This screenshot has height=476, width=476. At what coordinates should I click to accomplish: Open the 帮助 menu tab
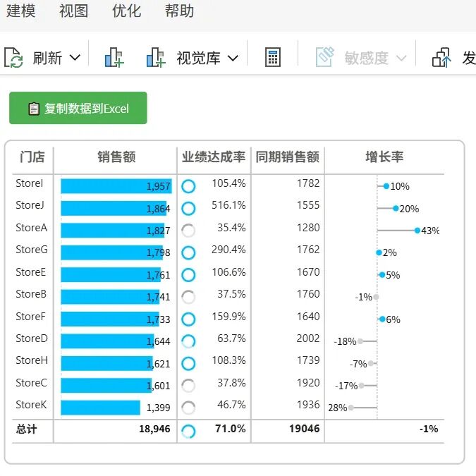179,11
